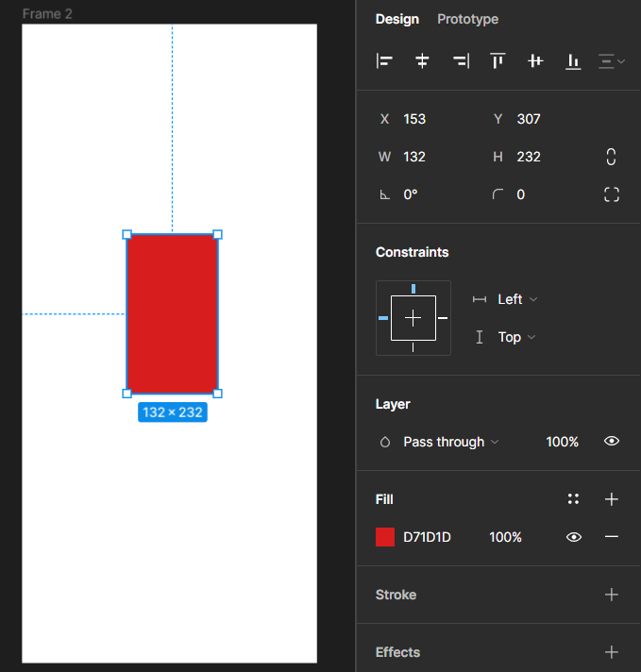The image size is (641, 672).
Task: Align selection to left edge
Action: (x=384, y=61)
